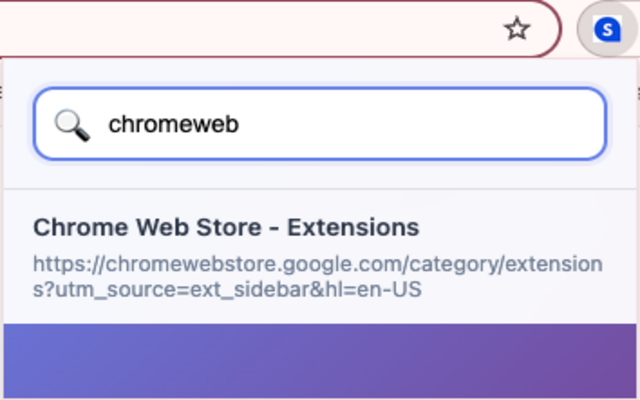Click the word "Extensions" in result title
Viewport: 640px width, 400px height.
[x=353, y=227]
